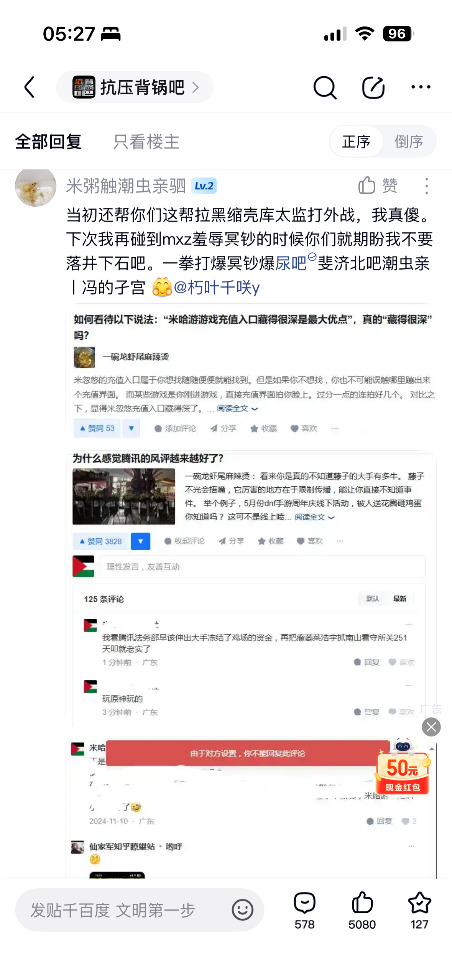Open the comment's vertical three-dot options
This screenshot has height=980, width=452.
click(x=426, y=186)
